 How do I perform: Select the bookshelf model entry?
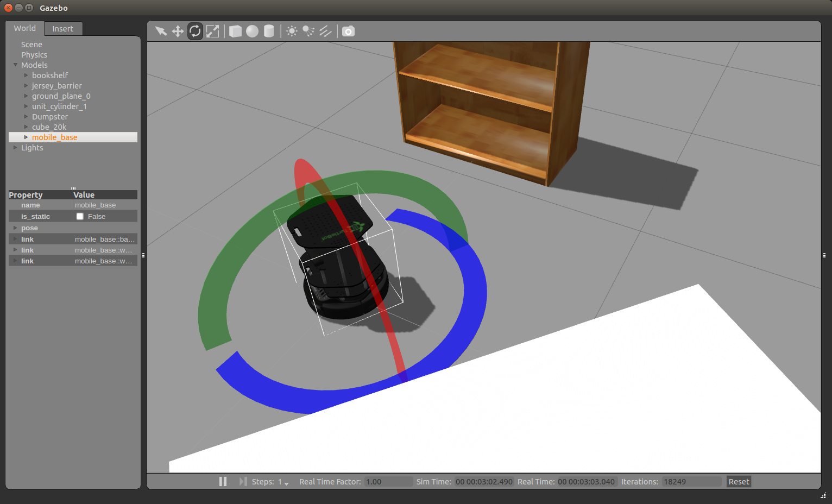click(50, 75)
